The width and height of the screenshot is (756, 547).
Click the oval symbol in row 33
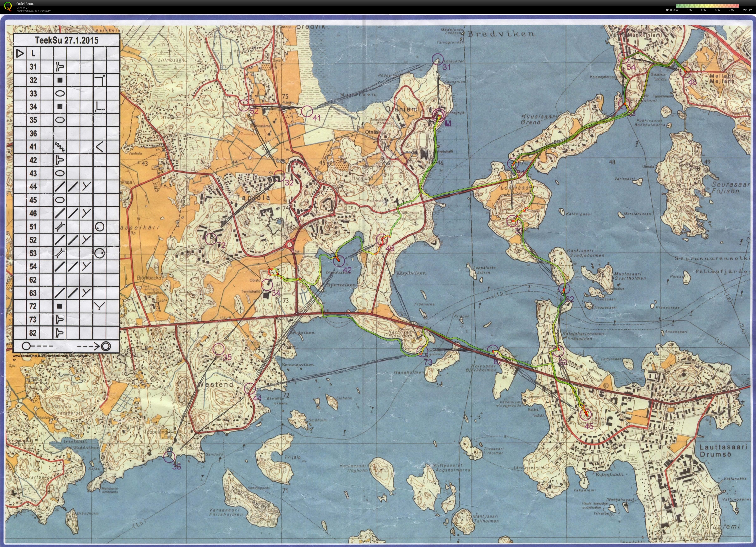[x=60, y=93]
